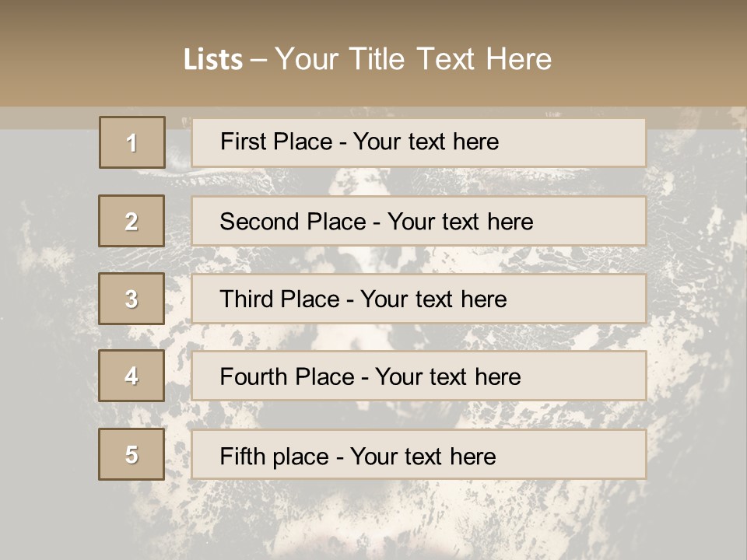Screen dimensions: 747x560
Task: Click the words 'Fifth place'
Action: click(x=274, y=456)
